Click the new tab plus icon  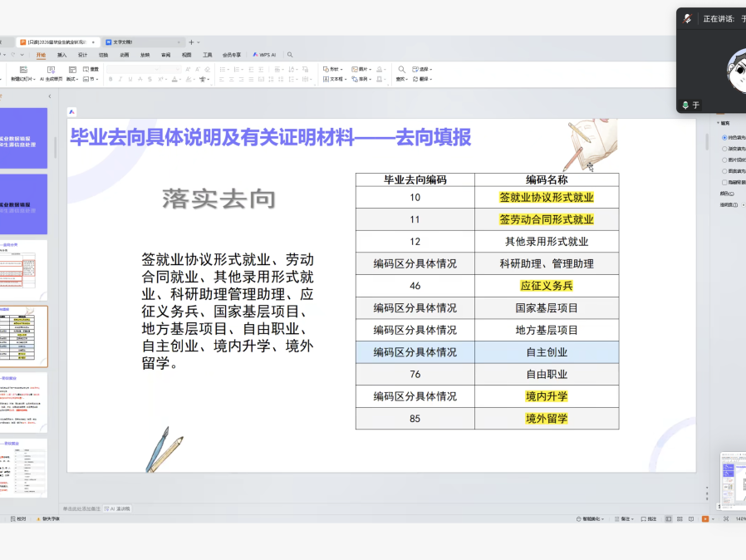point(191,42)
